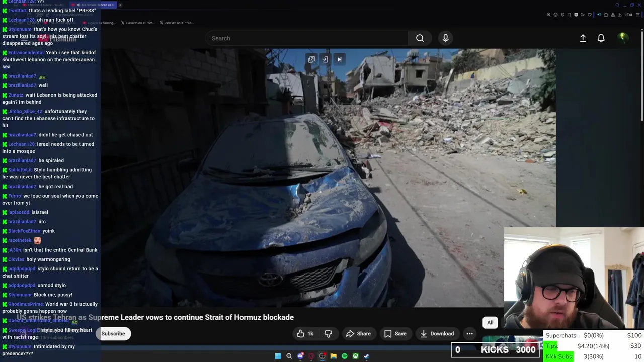Open more actions three-dot menu
Screen dimensions: 644x362
click(x=469, y=333)
